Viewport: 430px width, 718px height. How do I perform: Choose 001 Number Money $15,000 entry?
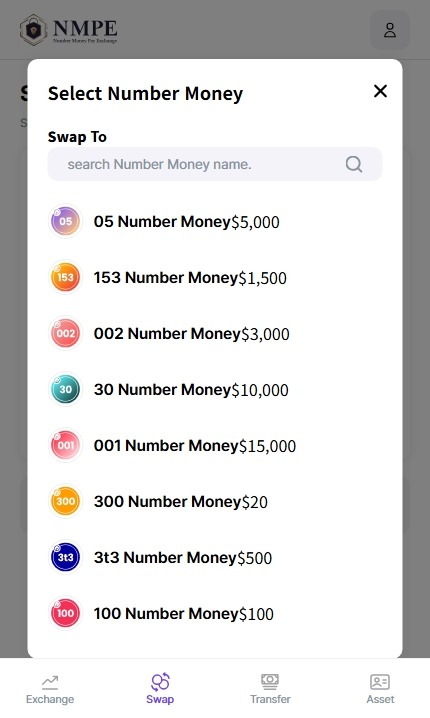[215, 445]
